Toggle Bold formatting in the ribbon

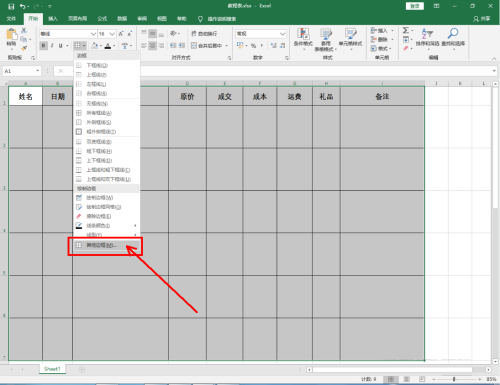click(43, 45)
